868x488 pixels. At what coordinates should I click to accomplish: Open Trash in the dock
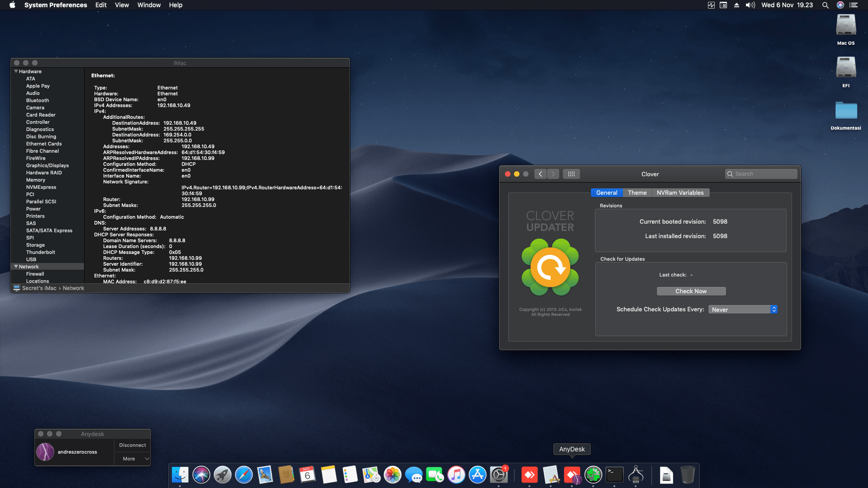[687, 475]
